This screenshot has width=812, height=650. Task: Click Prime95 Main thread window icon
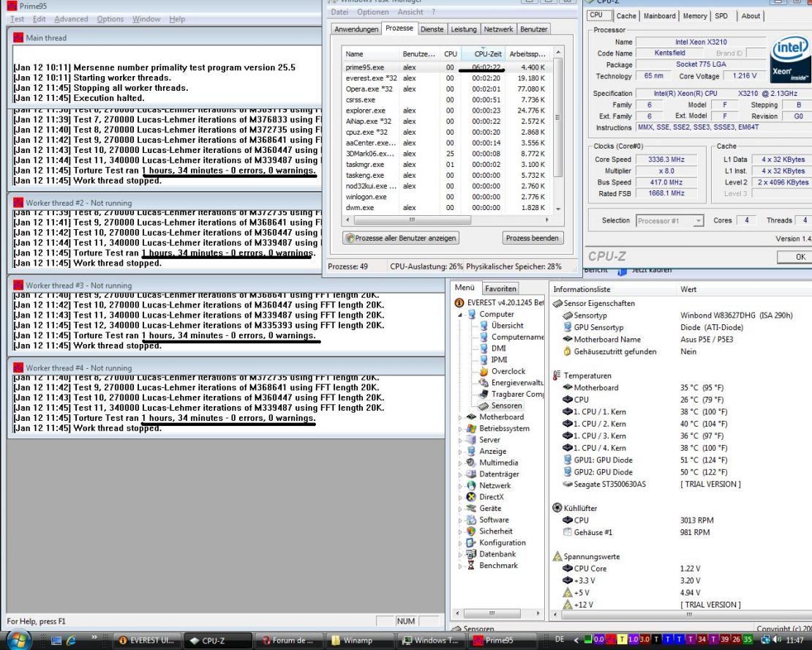(18, 38)
